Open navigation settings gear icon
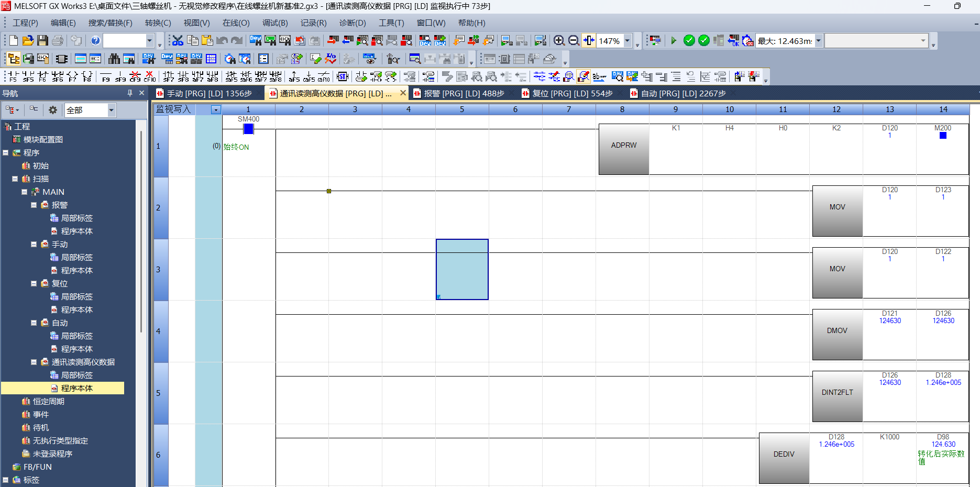The image size is (980, 487). coord(52,110)
